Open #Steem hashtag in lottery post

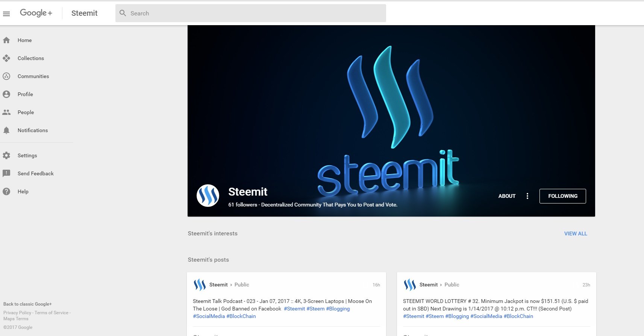(435, 316)
